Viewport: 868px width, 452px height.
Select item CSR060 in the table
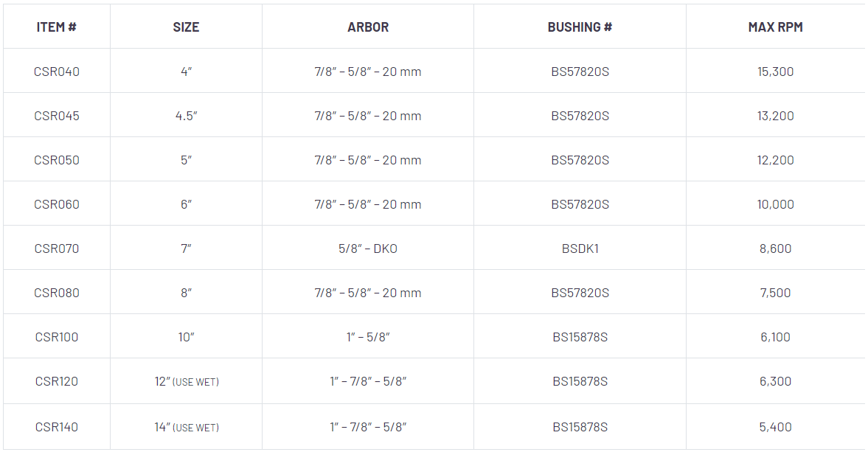[x=57, y=204]
